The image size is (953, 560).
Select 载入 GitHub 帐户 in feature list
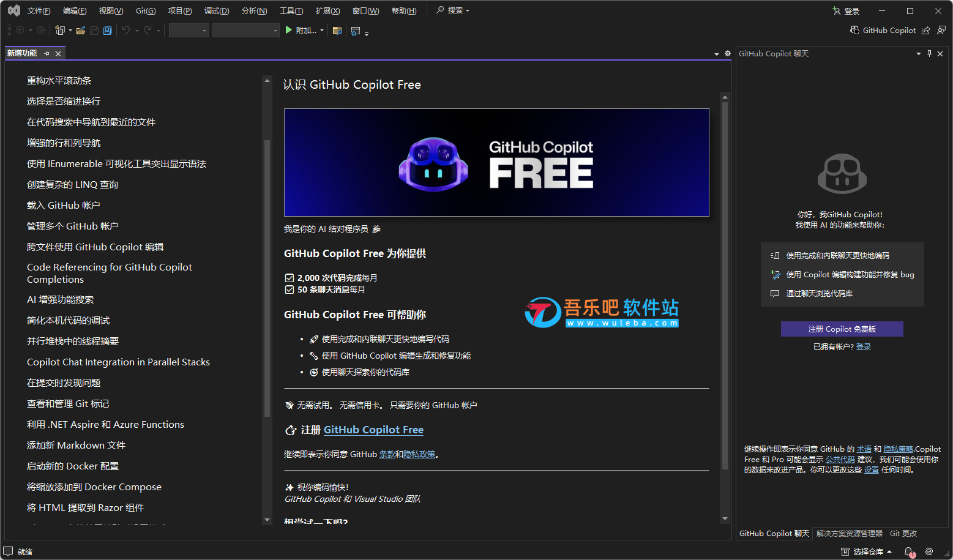(63, 205)
